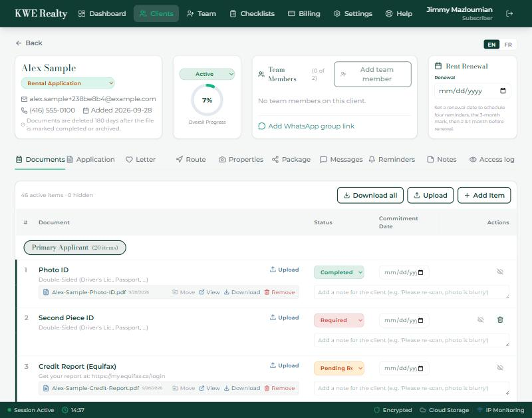Click the Rent Renewal calendar icon
The height and width of the screenshot is (418, 532).
coord(438,66)
